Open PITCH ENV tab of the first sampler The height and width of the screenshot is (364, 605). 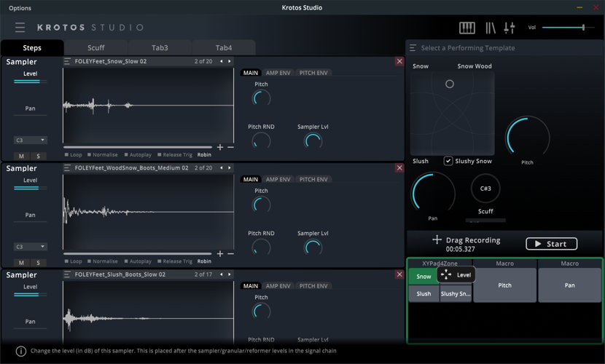(x=313, y=73)
